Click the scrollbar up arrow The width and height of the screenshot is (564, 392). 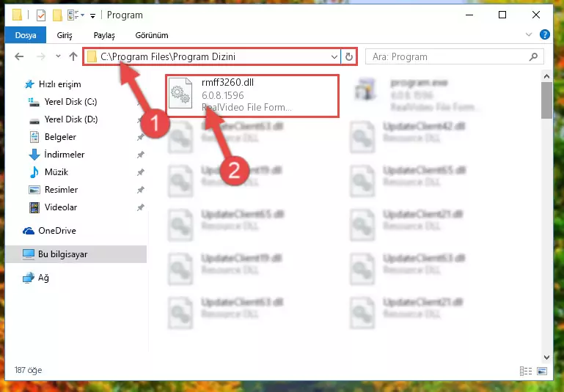pyautogui.click(x=546, y=76)
